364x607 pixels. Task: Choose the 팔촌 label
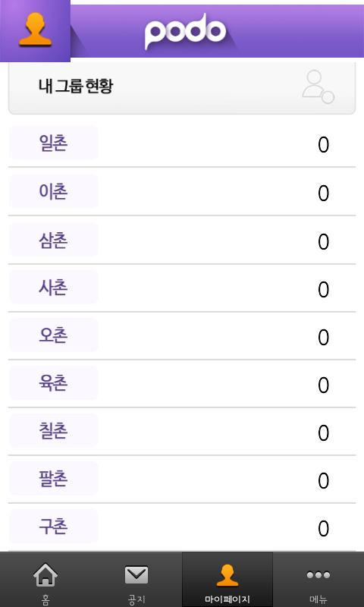(53, 479)
